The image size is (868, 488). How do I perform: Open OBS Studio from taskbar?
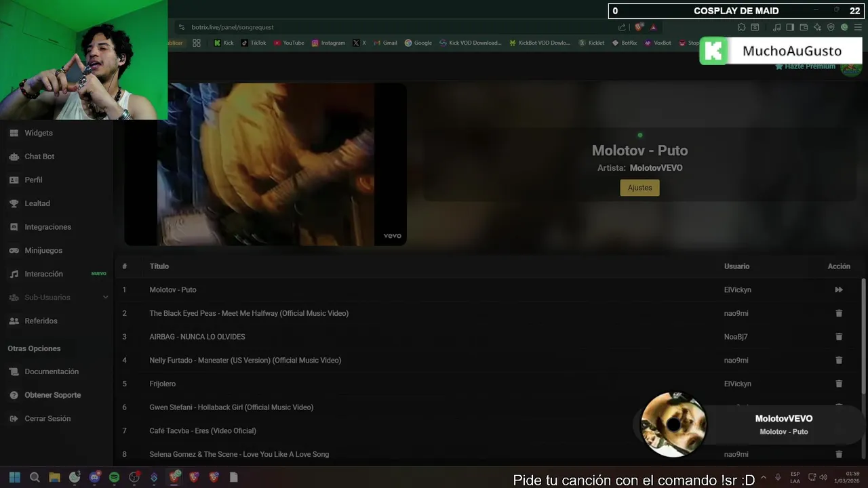point(134,477)
